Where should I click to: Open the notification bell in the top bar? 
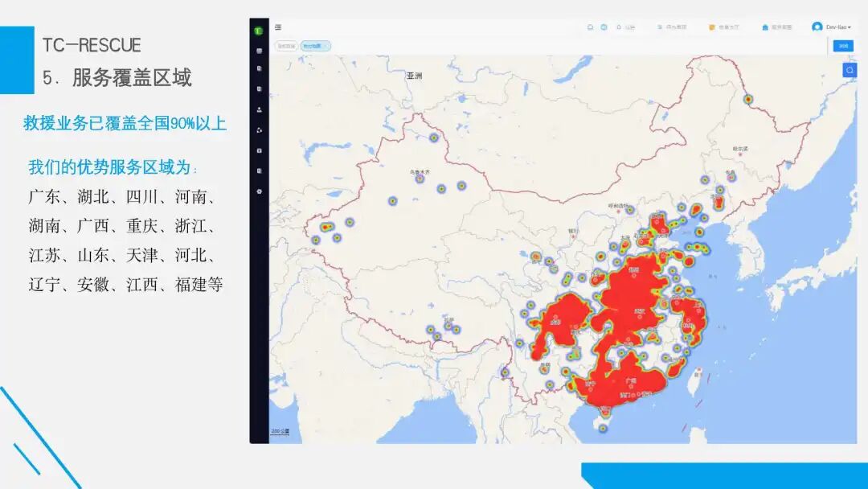click(x=619, y=27)
